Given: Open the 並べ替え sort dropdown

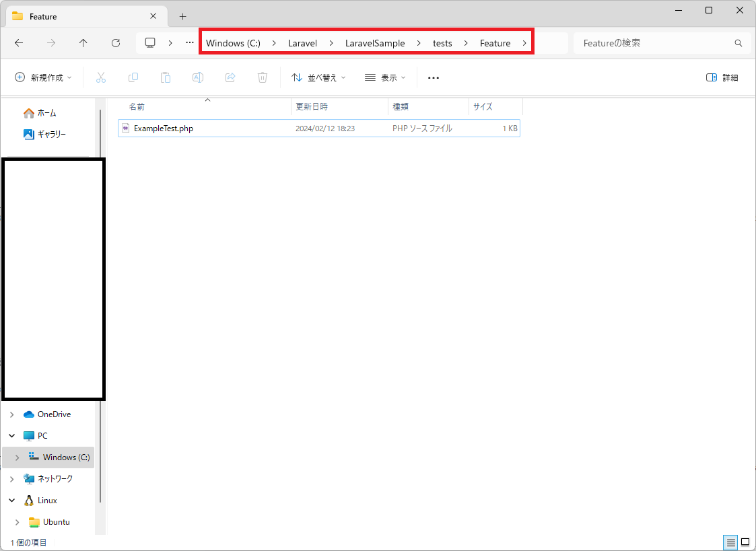Looking at the screenshot, I should [x=318, y=77].
